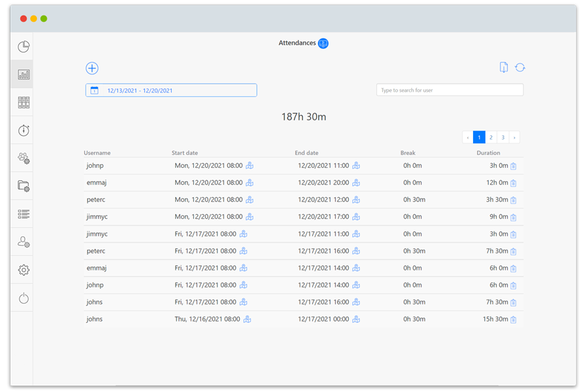
Task: Click the next page arrow
Action: [x=514, y=137]
